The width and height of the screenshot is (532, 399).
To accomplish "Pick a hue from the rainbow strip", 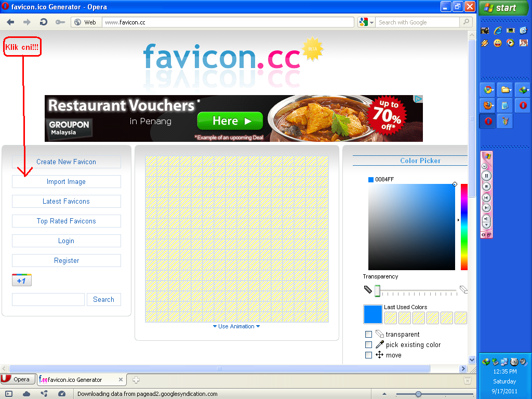I will pos(464,227).
